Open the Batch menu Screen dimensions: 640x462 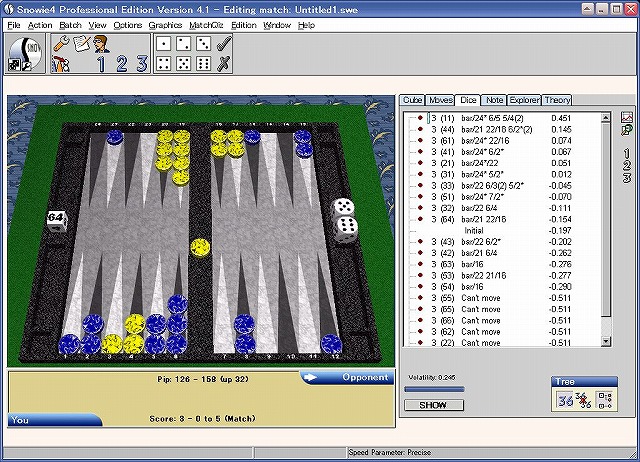click(70, 25)
